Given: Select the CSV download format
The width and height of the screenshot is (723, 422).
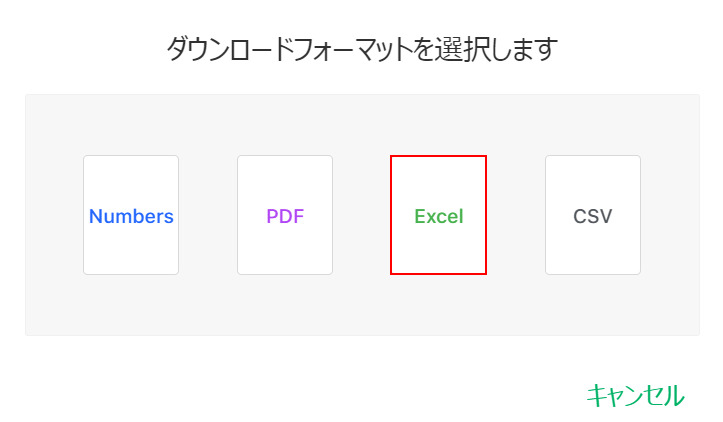Looking at the screenshot, I should click(x=592, y=215).
